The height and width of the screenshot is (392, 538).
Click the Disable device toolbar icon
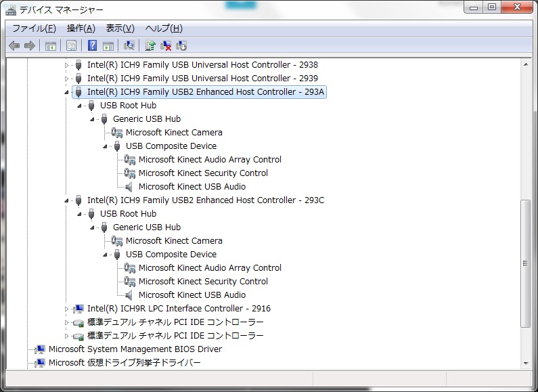[x=181, y=45]
